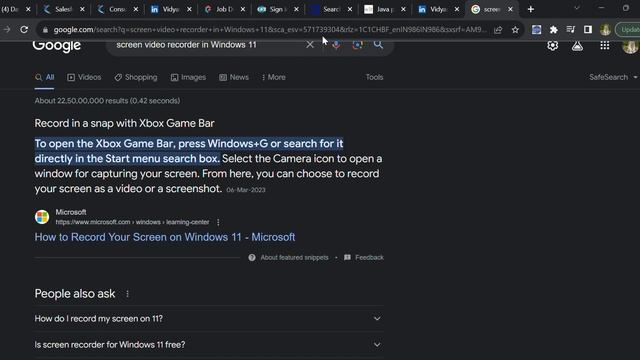
Task: Open the Google apps grid
Action: click(604, 45)
